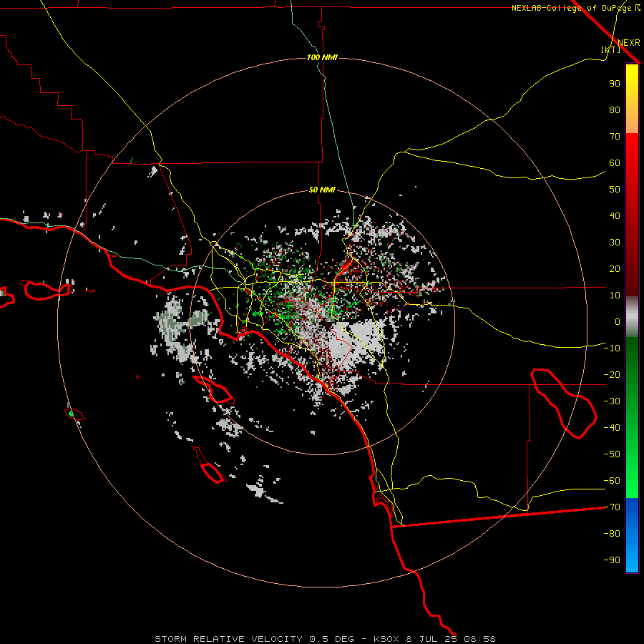This screenshot has height=644, width=644.
Task: Click the "0.5 DEG" elevation text in footer
Action: [331, 639]
